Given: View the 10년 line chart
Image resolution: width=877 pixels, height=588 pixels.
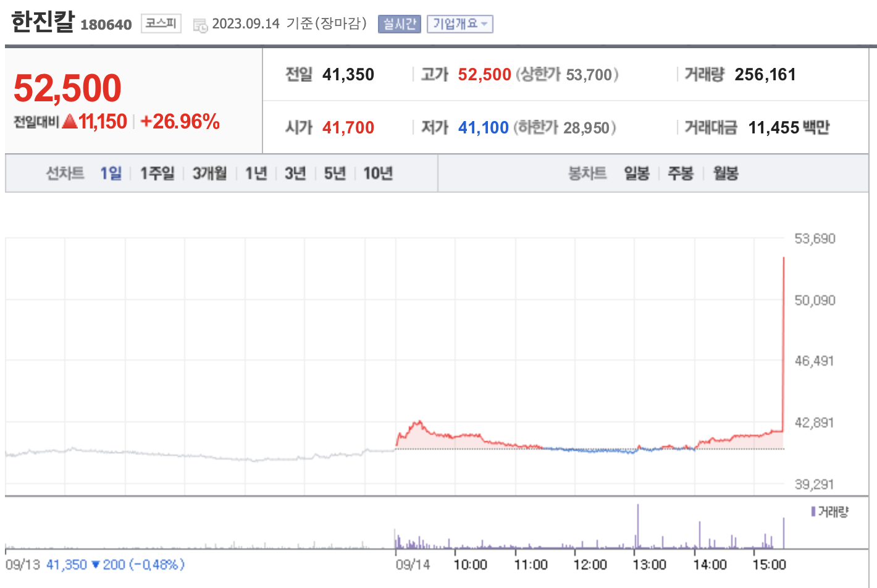Looking at the screenshot, I should [x=378, y=174].
